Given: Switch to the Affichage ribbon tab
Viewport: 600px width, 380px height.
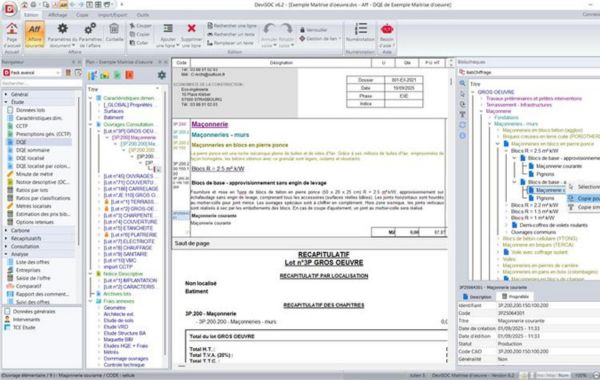Looking at the screenshot, I should pyautogui.click(x=57, y=15).
